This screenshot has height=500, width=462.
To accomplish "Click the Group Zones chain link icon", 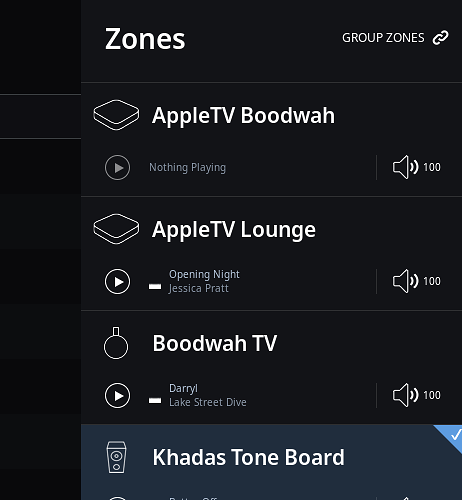I will [x=440, y=38].
